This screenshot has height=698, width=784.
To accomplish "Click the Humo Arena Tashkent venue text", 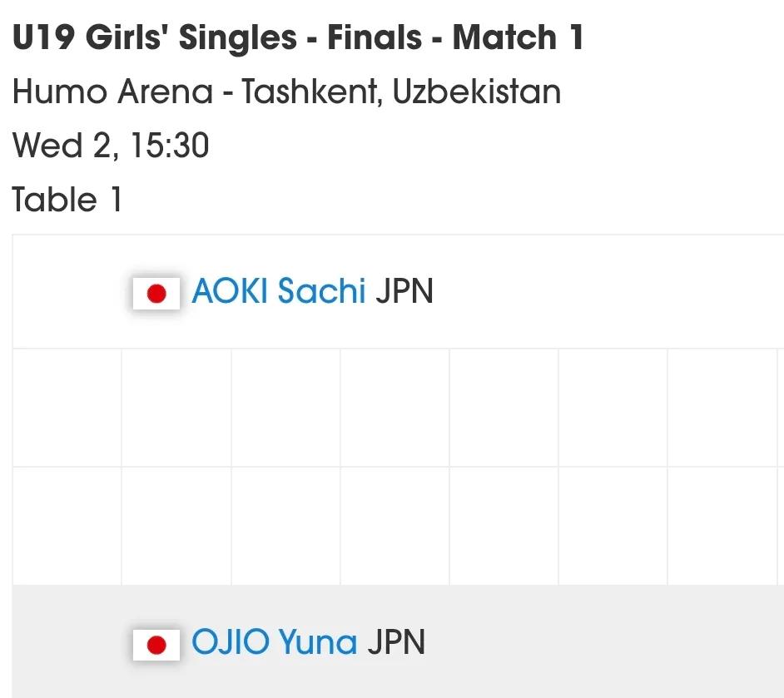I will pos(286,92).
